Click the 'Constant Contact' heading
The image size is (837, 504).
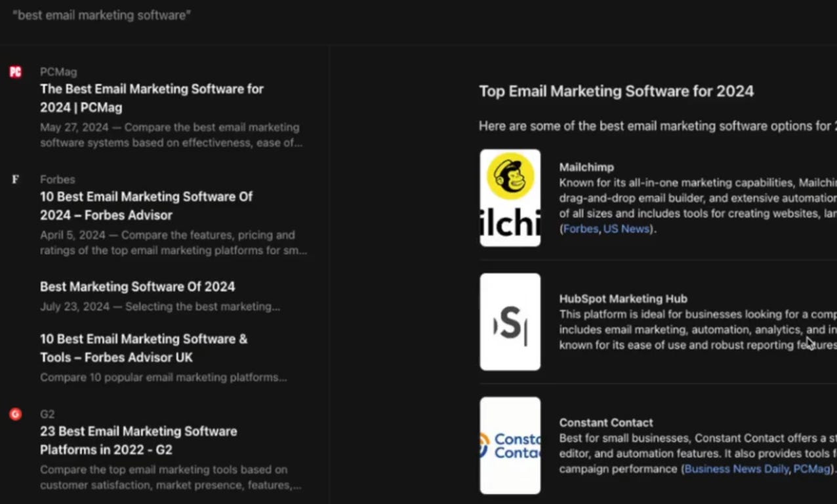pyautogui.click(x=606, y=423)
